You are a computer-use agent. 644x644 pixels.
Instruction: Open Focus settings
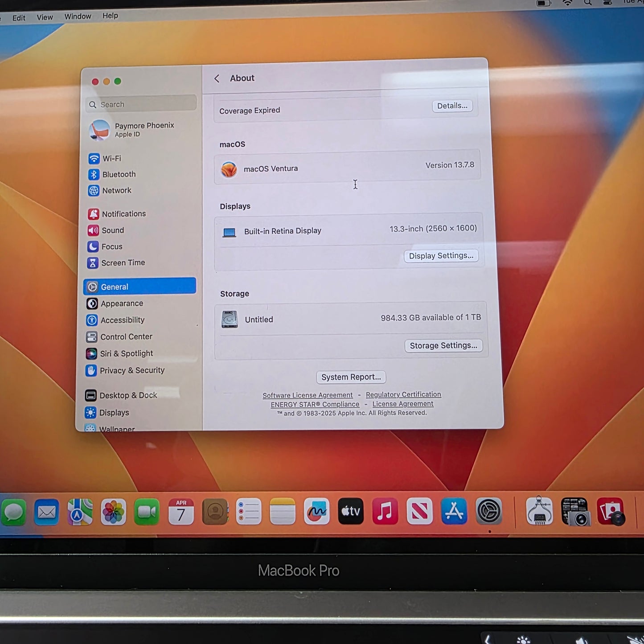click(x=111, y=246)
